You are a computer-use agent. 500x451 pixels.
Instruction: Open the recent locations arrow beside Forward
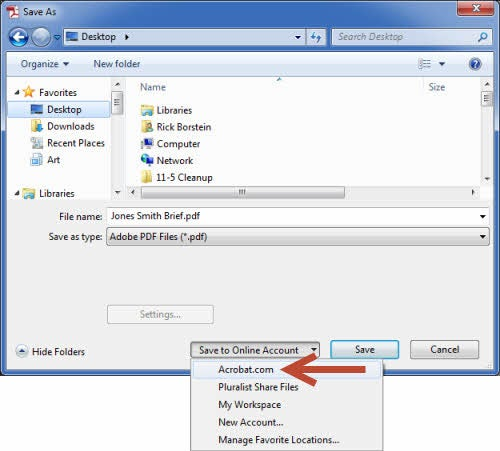[x=57, y=37]
